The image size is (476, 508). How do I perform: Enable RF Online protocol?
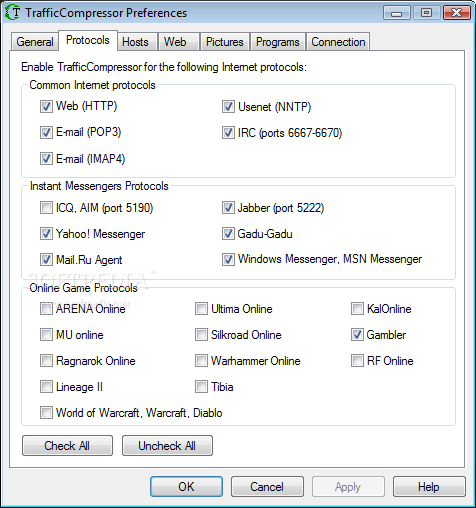(357, 361)
